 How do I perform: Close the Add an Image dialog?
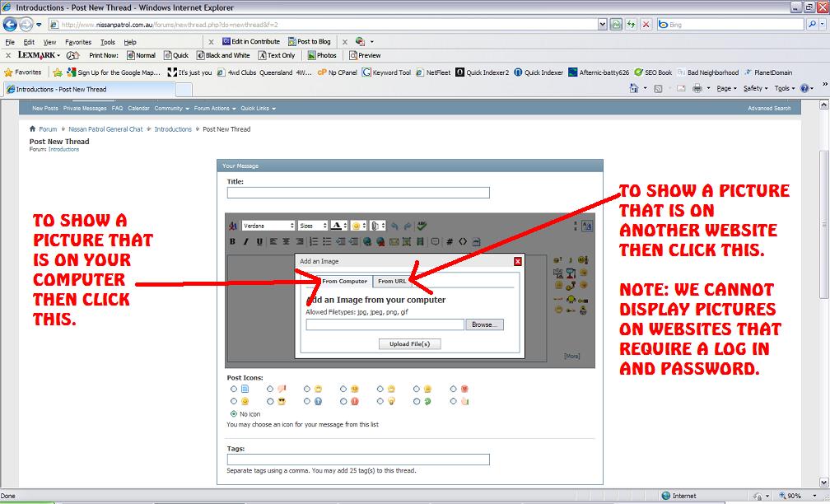click(518, 261)
